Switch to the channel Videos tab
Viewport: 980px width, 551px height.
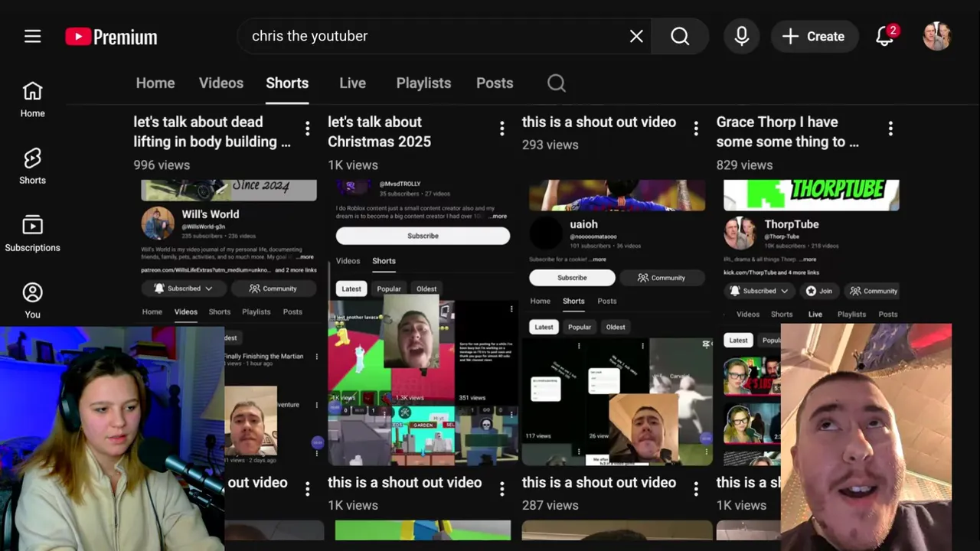coord(221,83)
